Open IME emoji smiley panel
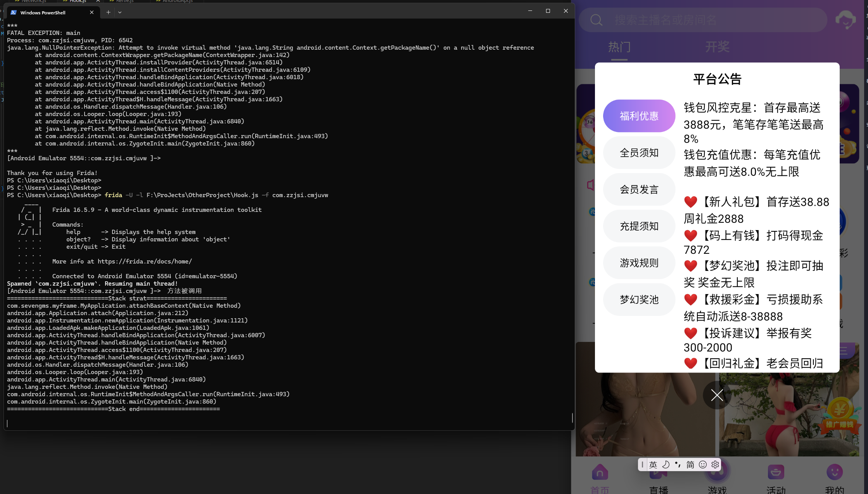The width and height of the screenshot is (868, 494). point(702,465)
